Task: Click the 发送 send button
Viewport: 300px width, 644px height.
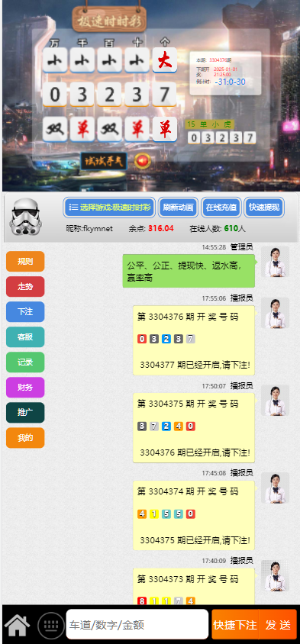Action: tap(278, 625)
